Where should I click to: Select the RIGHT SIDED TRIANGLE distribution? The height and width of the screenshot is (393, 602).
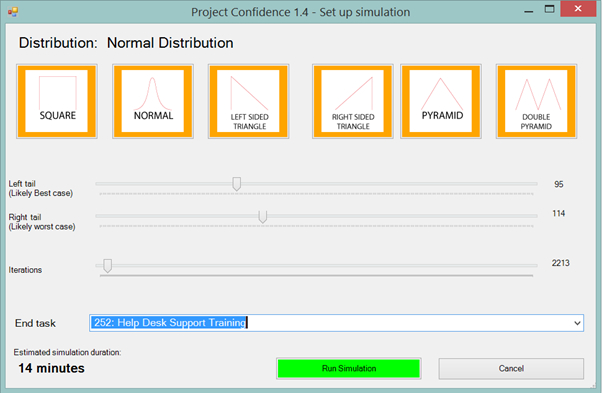(352, 101)
